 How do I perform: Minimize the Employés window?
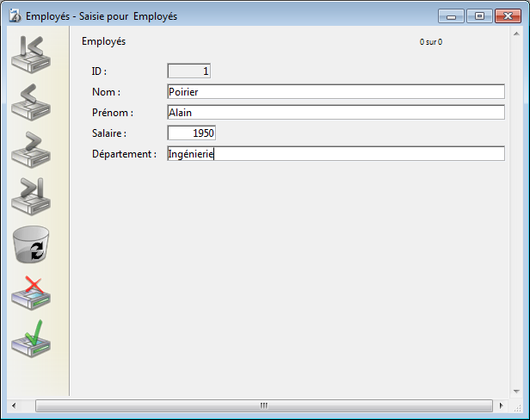pos(452,15)
